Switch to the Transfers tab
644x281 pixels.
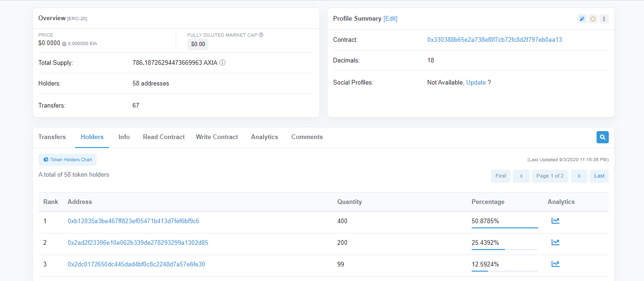click(52, 137)
